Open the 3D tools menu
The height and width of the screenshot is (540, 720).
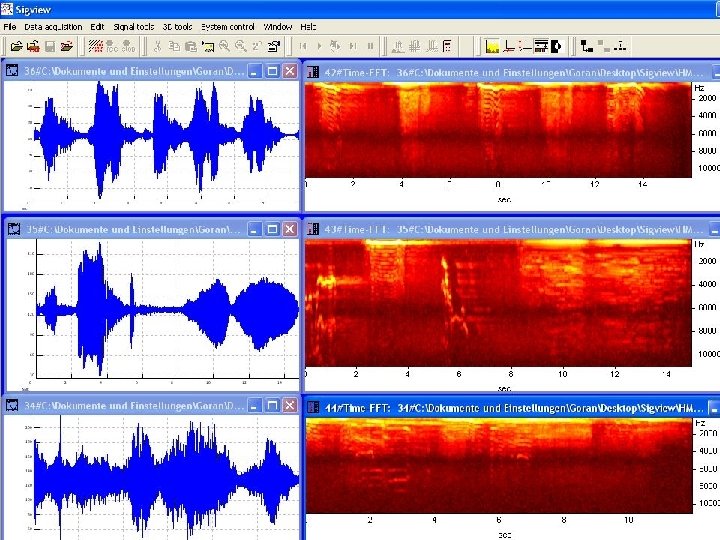click(177, 27)
